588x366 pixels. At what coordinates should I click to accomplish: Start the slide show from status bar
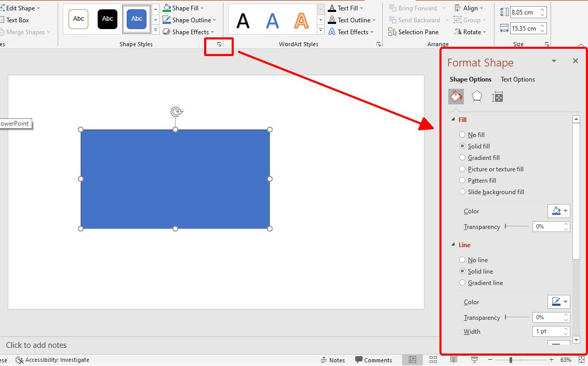coord(474,360)
